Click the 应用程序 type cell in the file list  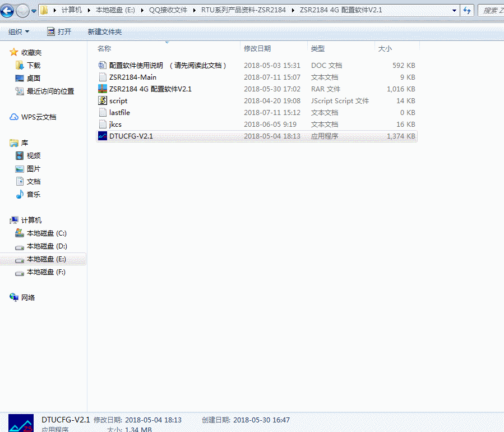pyautogui.click(x=325, y=136)
